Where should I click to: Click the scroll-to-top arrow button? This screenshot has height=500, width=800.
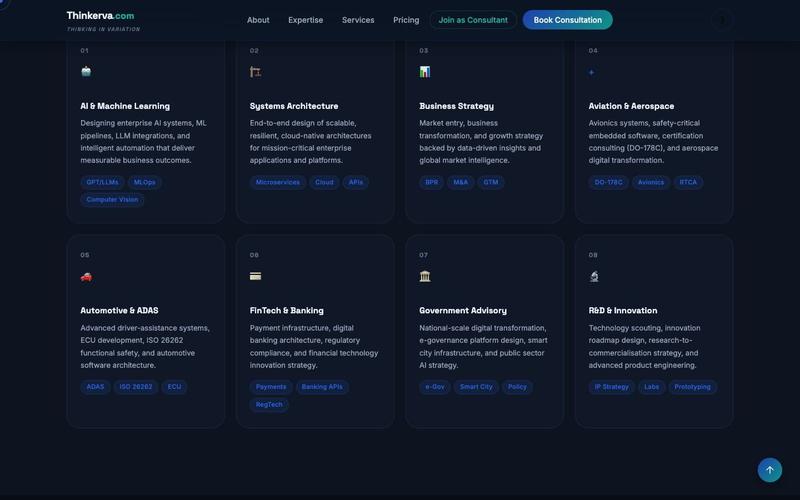(770, 470)
